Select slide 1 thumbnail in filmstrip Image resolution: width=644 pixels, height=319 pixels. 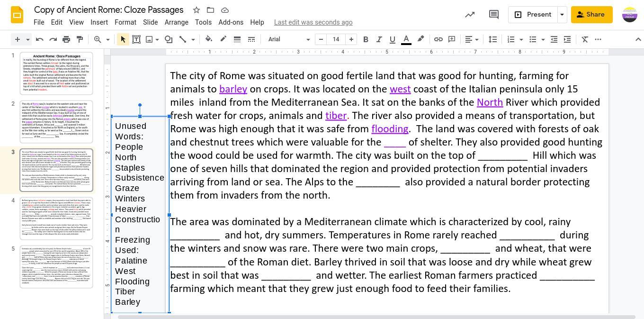point(56,73)
